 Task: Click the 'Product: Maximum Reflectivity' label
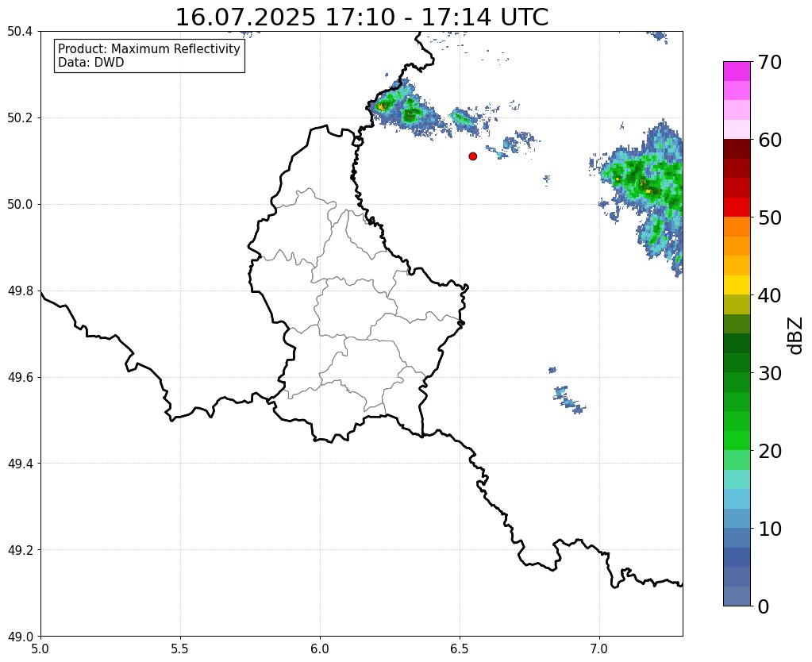(149, 48)
